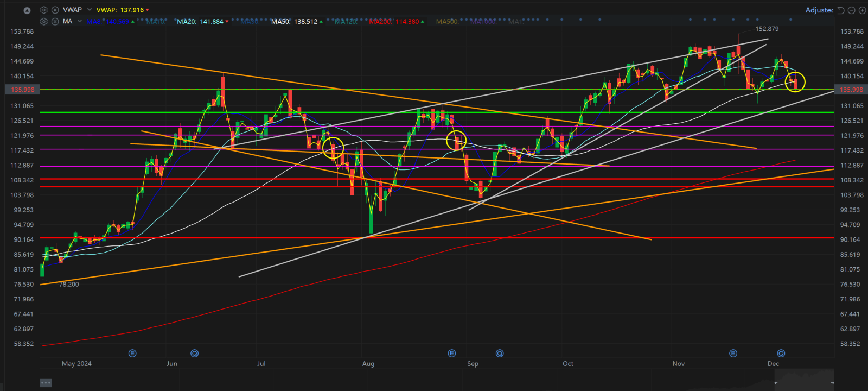Click the Dec label on the time axis
The image size is (868, 391).
tap(773, 364)
